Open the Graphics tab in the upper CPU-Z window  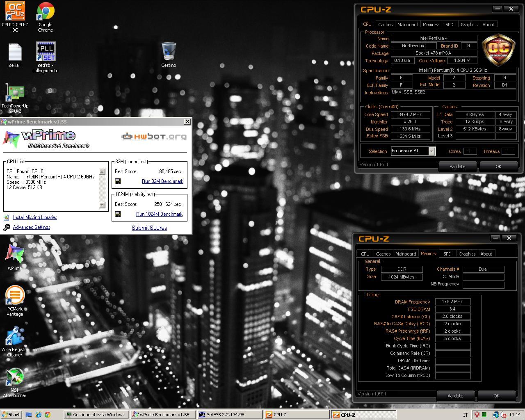(x=469, y=25)
